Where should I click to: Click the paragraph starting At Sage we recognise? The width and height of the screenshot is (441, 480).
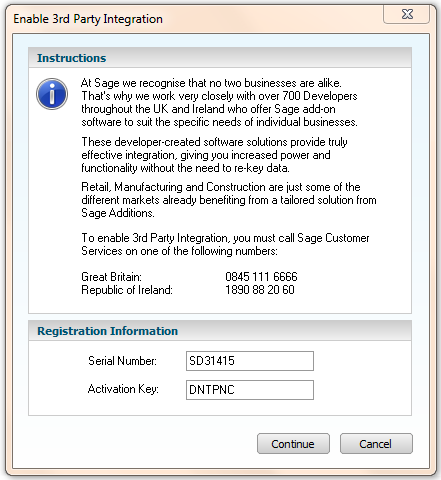tap(219, 102)
